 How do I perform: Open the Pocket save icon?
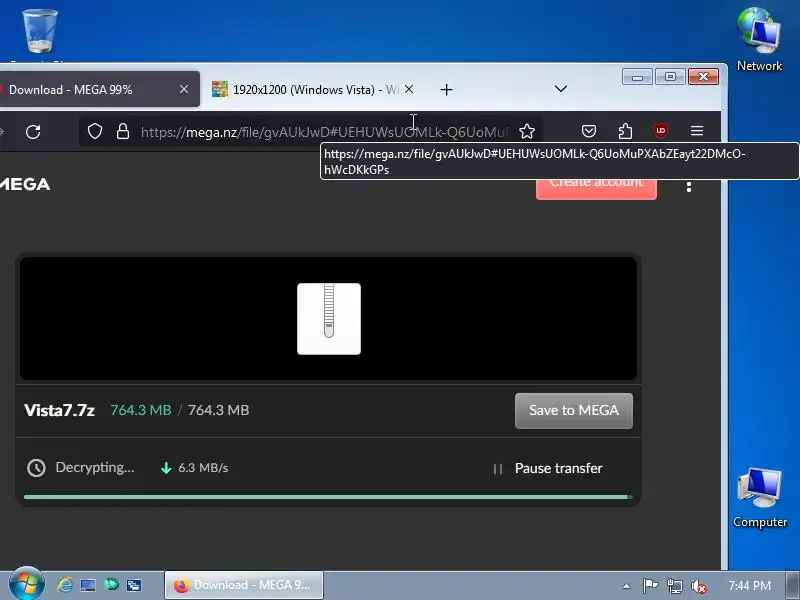(x=589, y=131)
